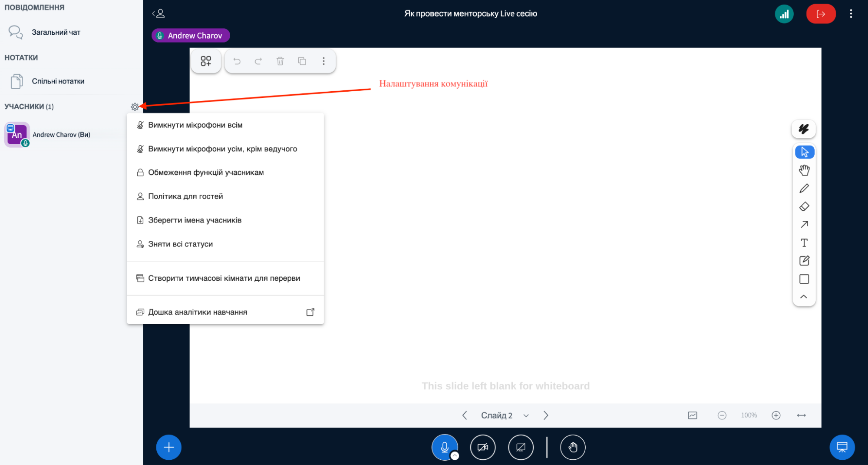Toggle webcam sharing button
The width and height of the screenshot is (868, 465).
point(482,447)
